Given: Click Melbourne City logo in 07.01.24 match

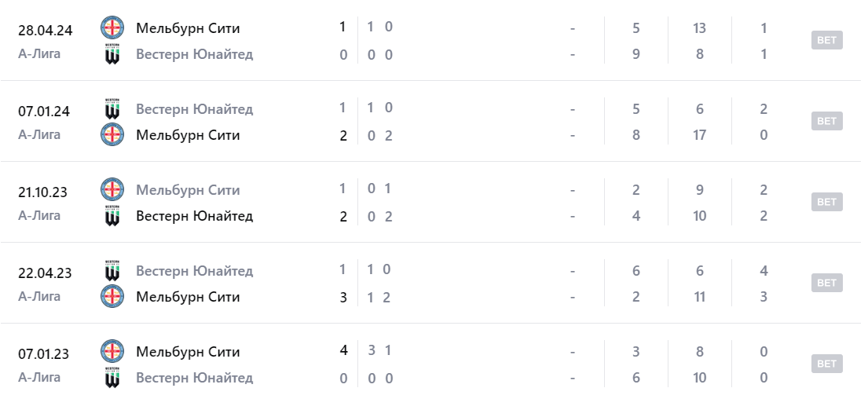Looking at the screenshot, I should click(112, 135).
